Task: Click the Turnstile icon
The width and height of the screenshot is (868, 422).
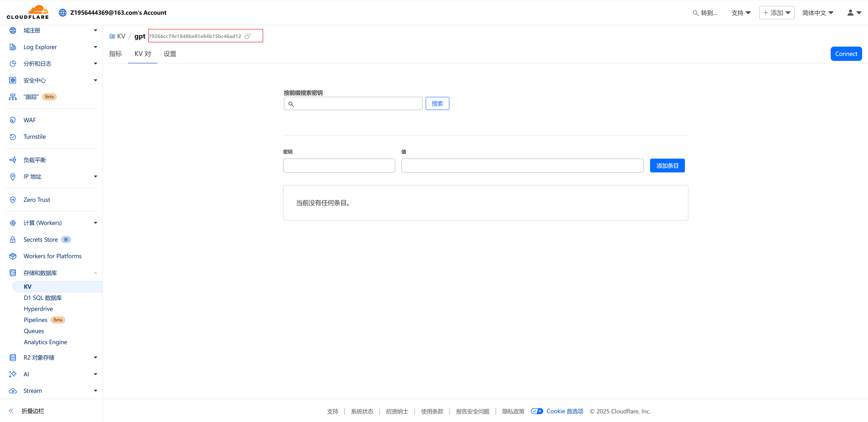Action: [x=13, y=137]
